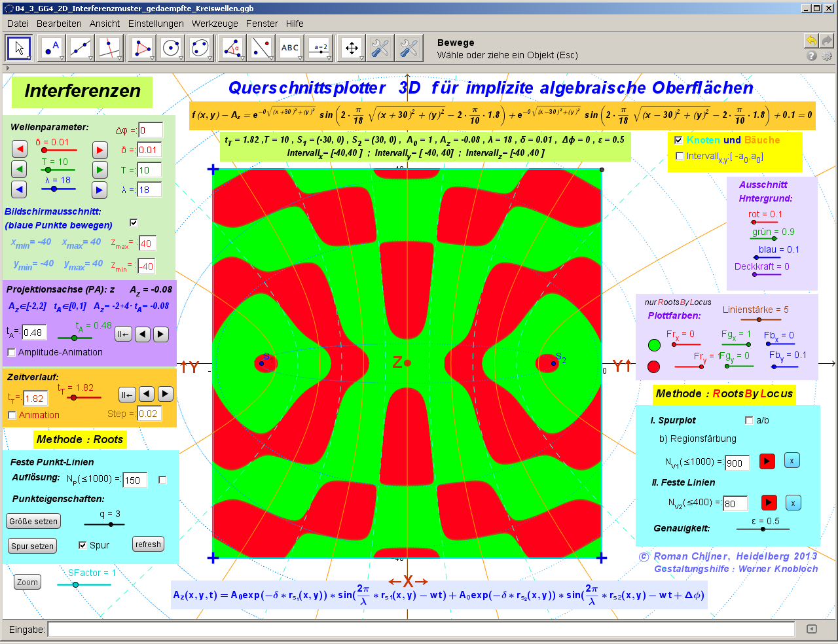Disable the Spur checkbox
Viewport: 838px width, 644px height.
[81, 544]
